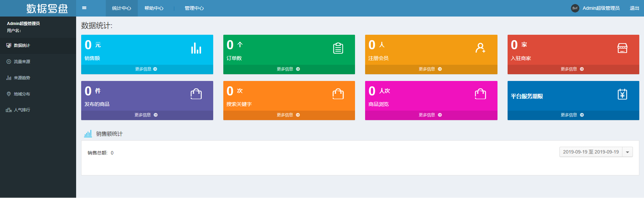Click the bar icon beside 来源趋势
The width and height of the screenshot is (644, 198).
click(9, 78)
